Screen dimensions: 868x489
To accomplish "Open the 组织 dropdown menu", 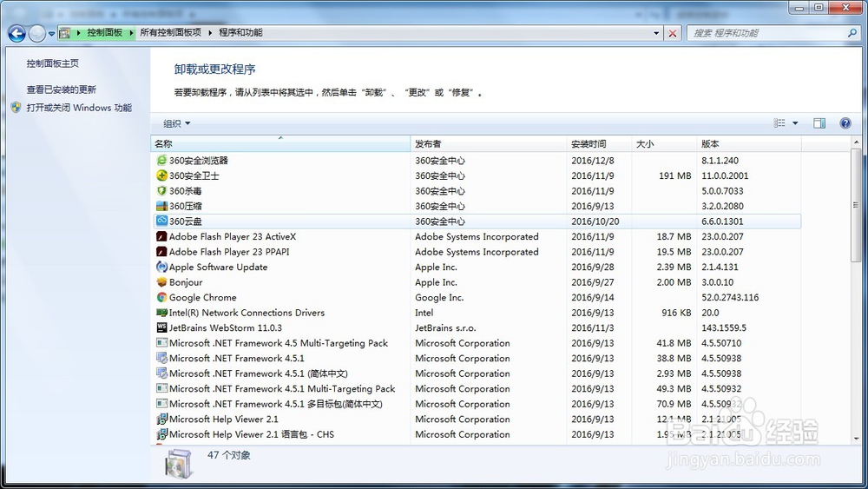I will (x=176, y=123).
